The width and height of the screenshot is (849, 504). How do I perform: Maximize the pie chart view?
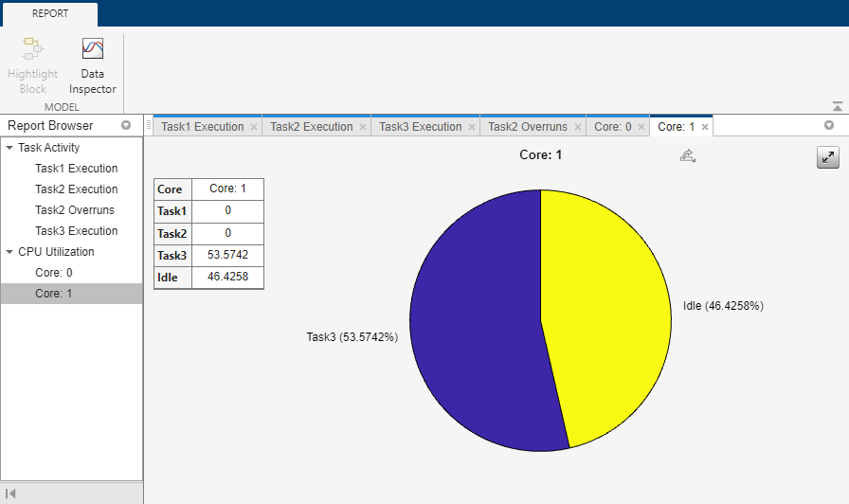point(828,158)
